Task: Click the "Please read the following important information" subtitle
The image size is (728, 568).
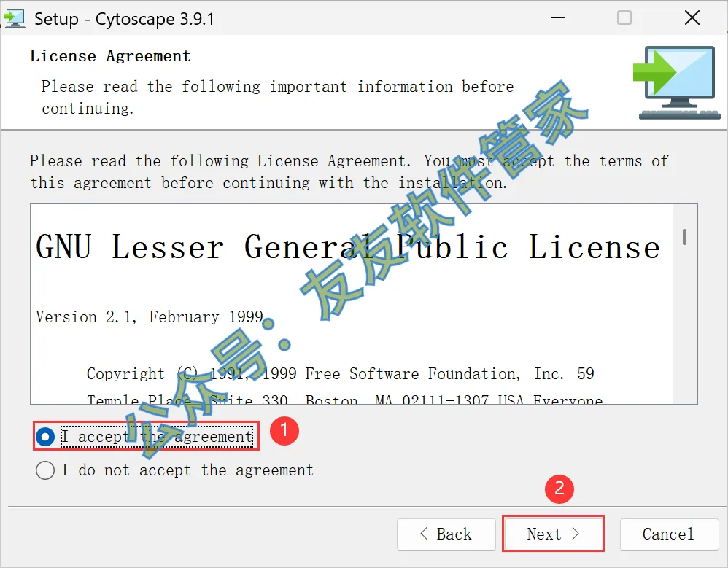Action: click(278, 98)
